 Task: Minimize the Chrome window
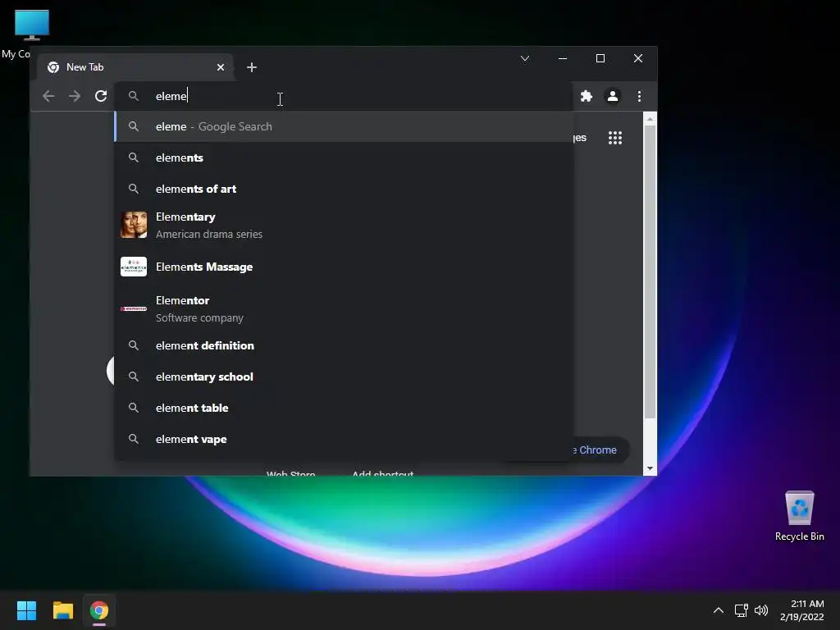click(563, 58)
